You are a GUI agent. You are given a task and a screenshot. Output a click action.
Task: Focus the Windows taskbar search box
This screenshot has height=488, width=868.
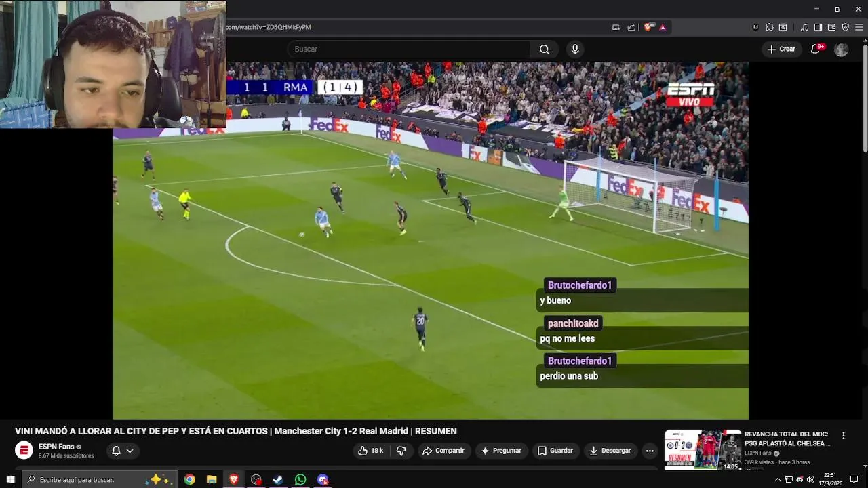(x=99, y=479)
